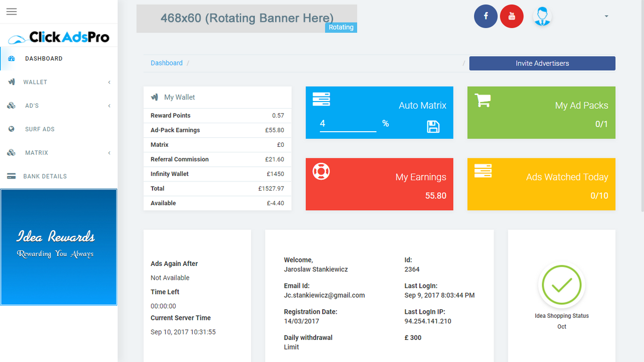Open the user account dropdown arrow
The height and width of the screenshot is (362, 644).
click(606, 16)
